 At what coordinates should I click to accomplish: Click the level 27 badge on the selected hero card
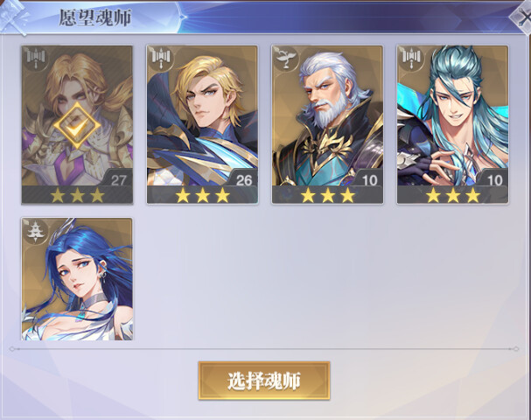coord(119,179)
